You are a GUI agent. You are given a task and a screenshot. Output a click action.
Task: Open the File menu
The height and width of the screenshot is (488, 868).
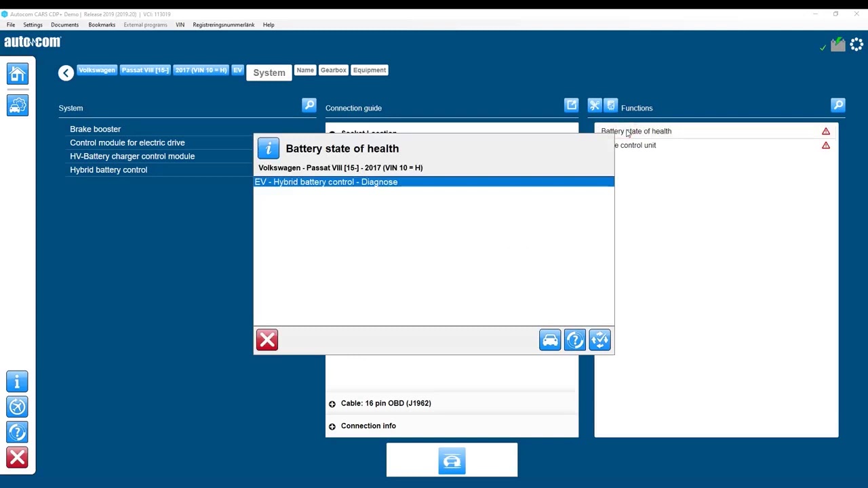pyautogui.click(x=11, y=24)
